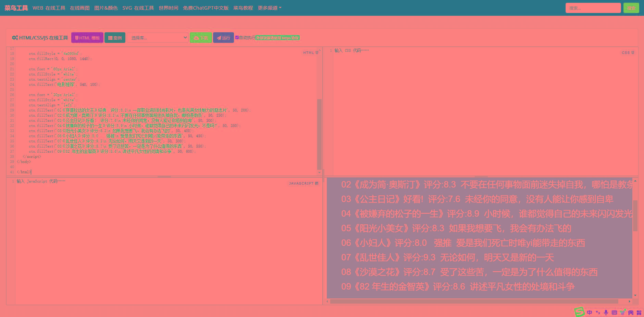
Task: Click the IME skin shirt icon
Action: coord(622,312)
